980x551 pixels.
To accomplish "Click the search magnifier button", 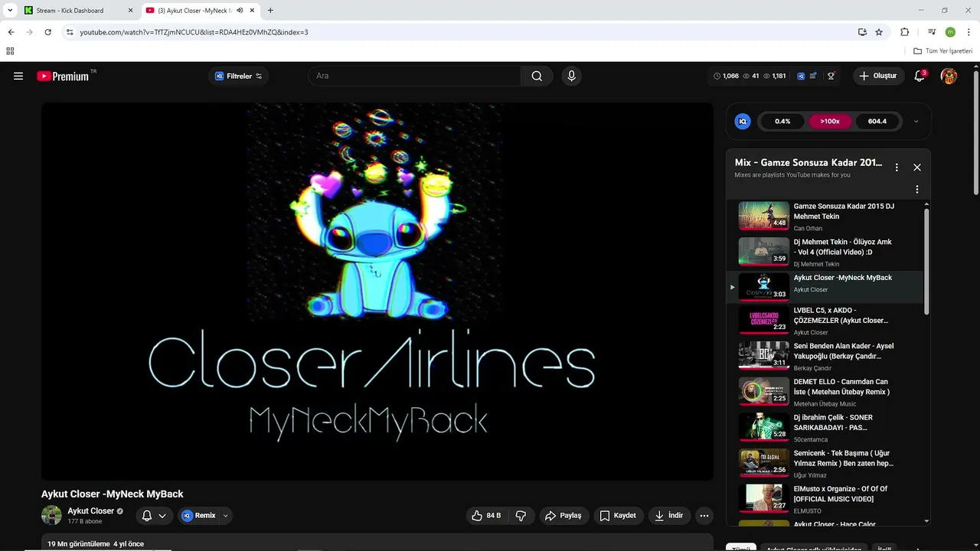I will 537,76.
